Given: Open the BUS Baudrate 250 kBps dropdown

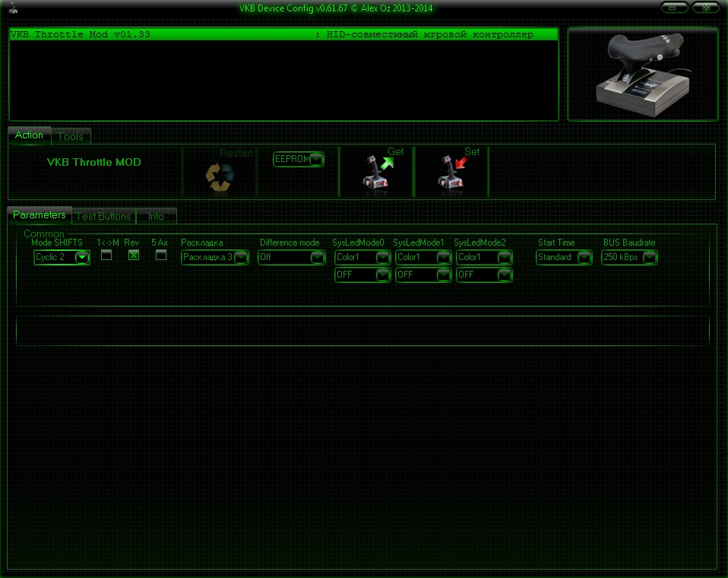Looking at the screenshot, I should click(629, 257).
